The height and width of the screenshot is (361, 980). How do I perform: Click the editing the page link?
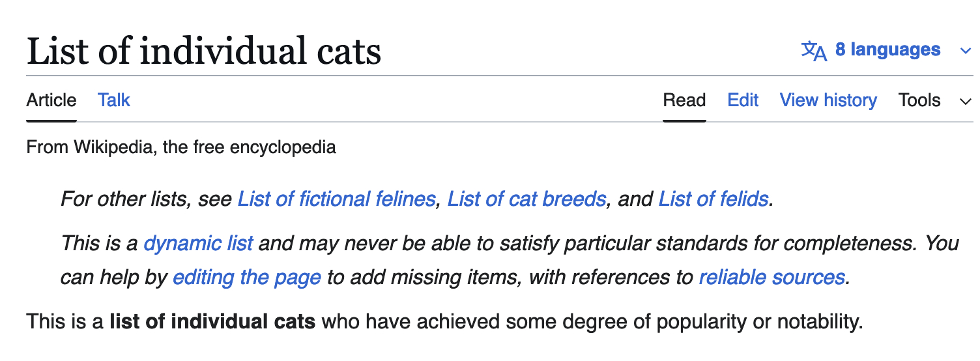[x=247, y=277]
